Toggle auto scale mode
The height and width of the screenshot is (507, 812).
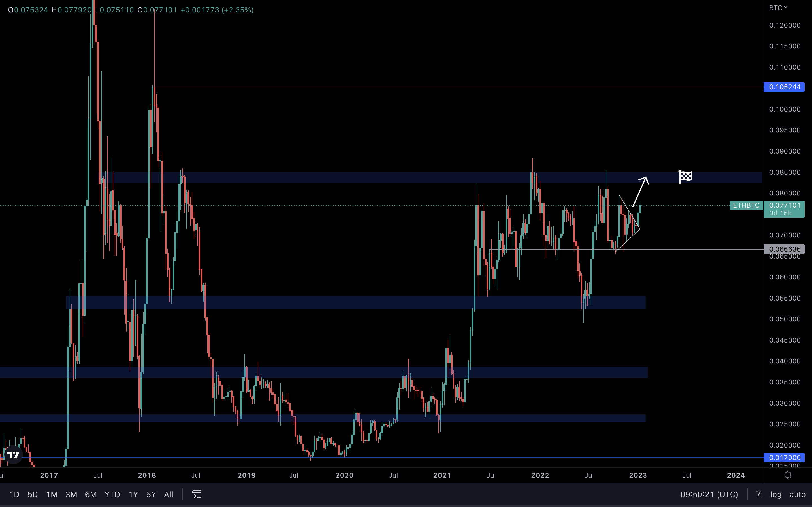pos(797,494)
